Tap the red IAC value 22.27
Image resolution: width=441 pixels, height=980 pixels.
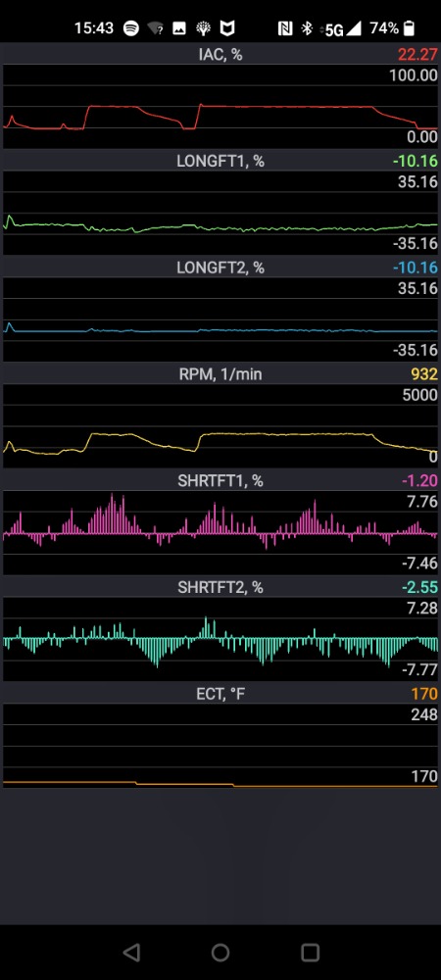pos(417,54)
